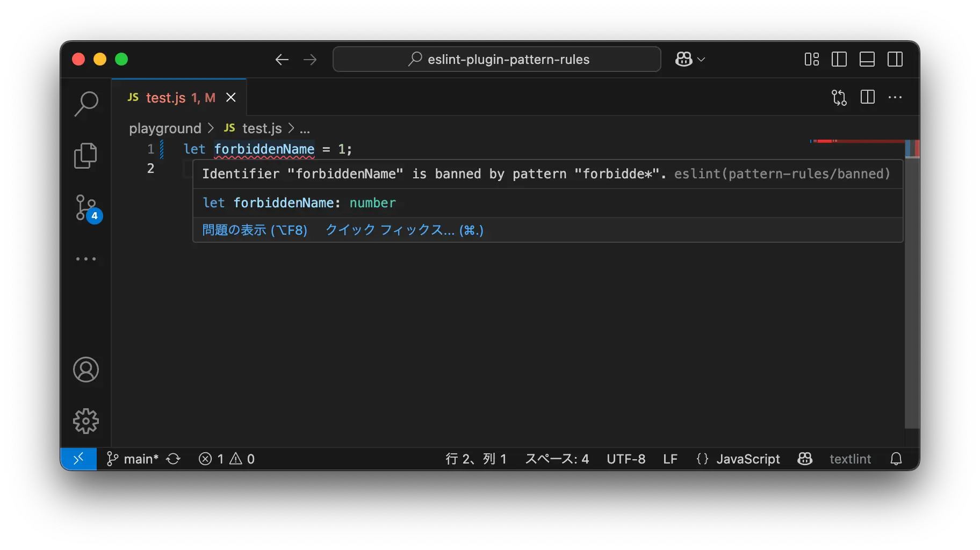Click the 行 2、列 1 cursor position
Image resolution: width=980 pixels, height=550 pixels.
[476, 459]
